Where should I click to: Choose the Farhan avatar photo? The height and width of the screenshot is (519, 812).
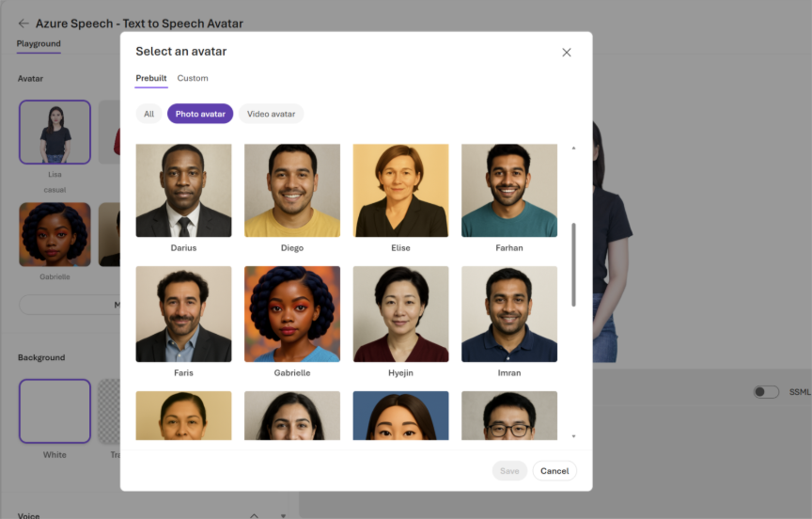click(509, 191)
